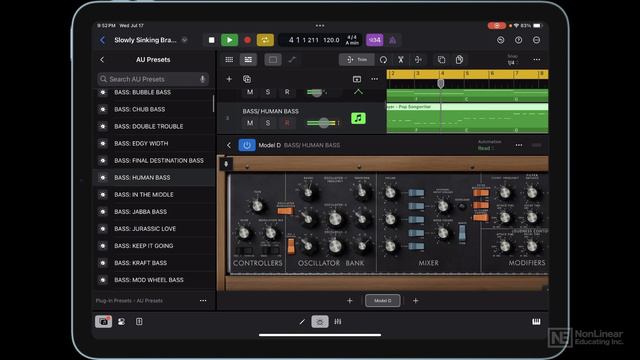Image resolution: width=640 pixels, height=360 pixels.
Task: Select preset BASS: JURASSIC LOVE
Action: 154,229
